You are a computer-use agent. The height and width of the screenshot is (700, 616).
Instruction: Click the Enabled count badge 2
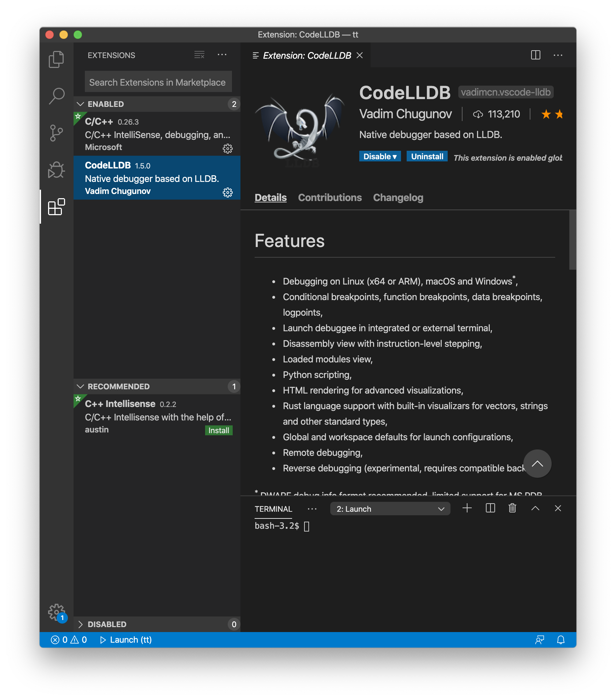pyautogui.click(x=234, y=104)
